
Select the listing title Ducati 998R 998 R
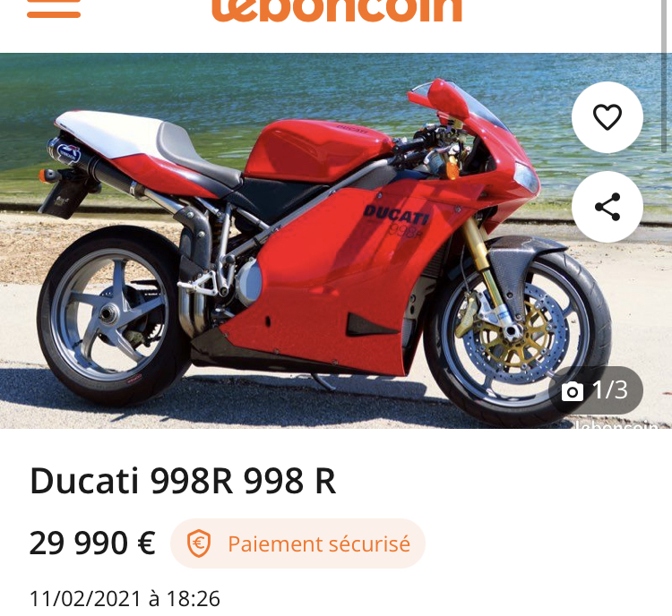coord(183,481)
